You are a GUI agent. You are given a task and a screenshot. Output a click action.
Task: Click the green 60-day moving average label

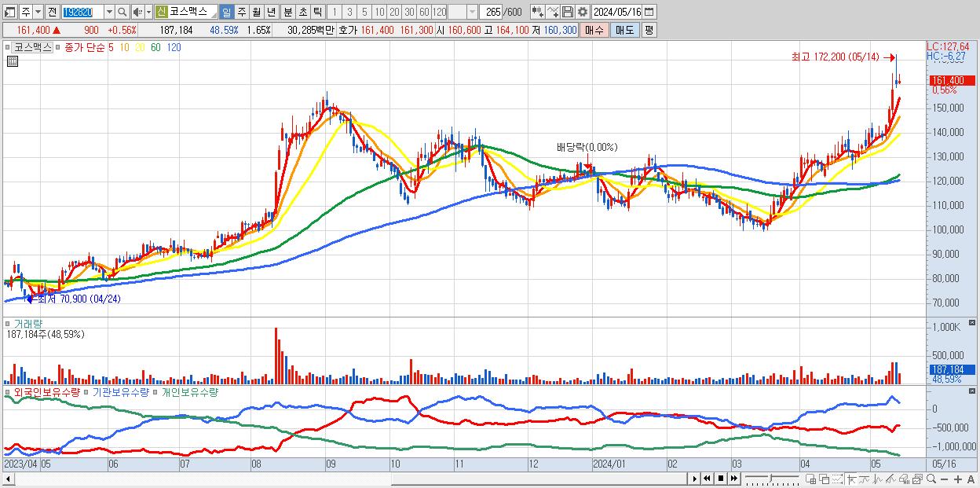pos(155,47)
